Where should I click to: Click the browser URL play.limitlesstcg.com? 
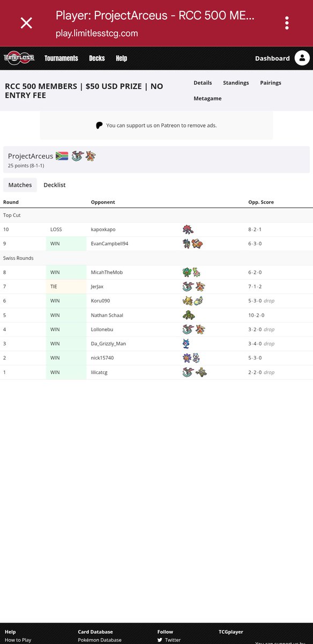click(x=97, y=33)
